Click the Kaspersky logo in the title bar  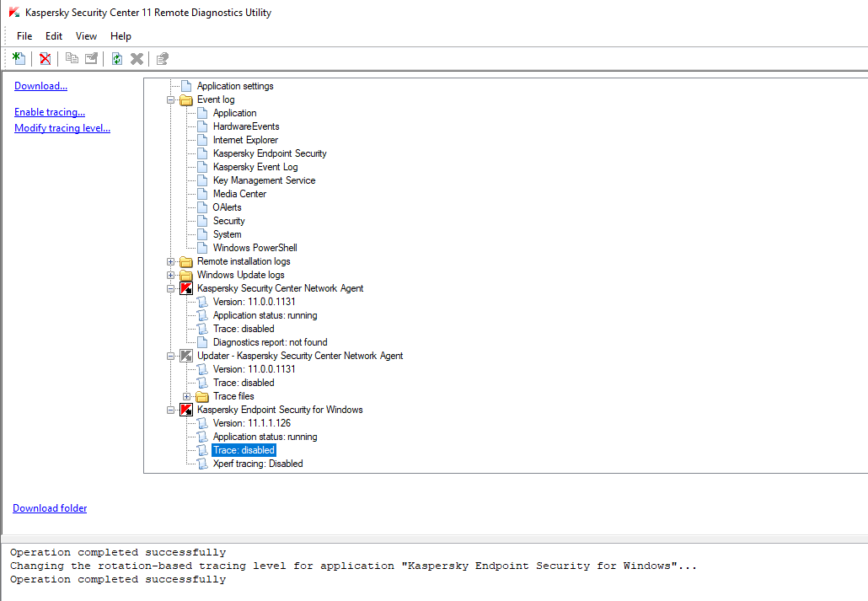[x=14, y=12]
